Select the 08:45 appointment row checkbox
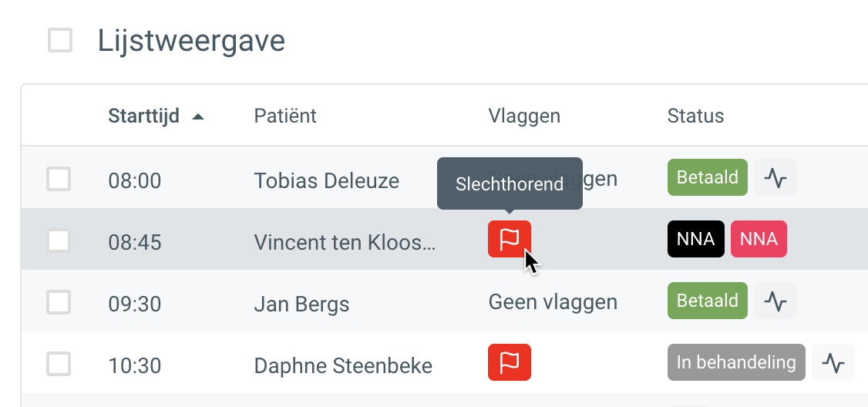Screen dimensions: 868x407 [59, 240]
